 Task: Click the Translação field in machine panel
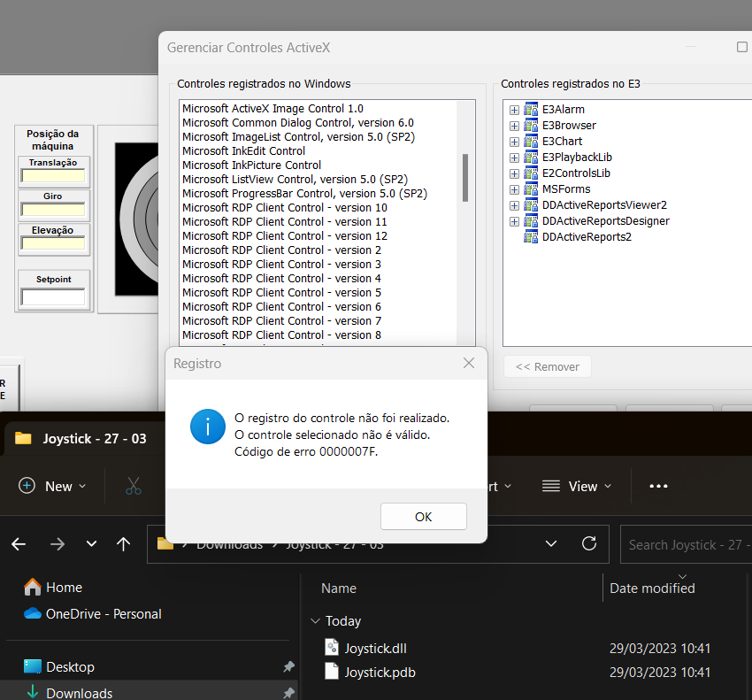pyautogui.click(x=53, y=176)
